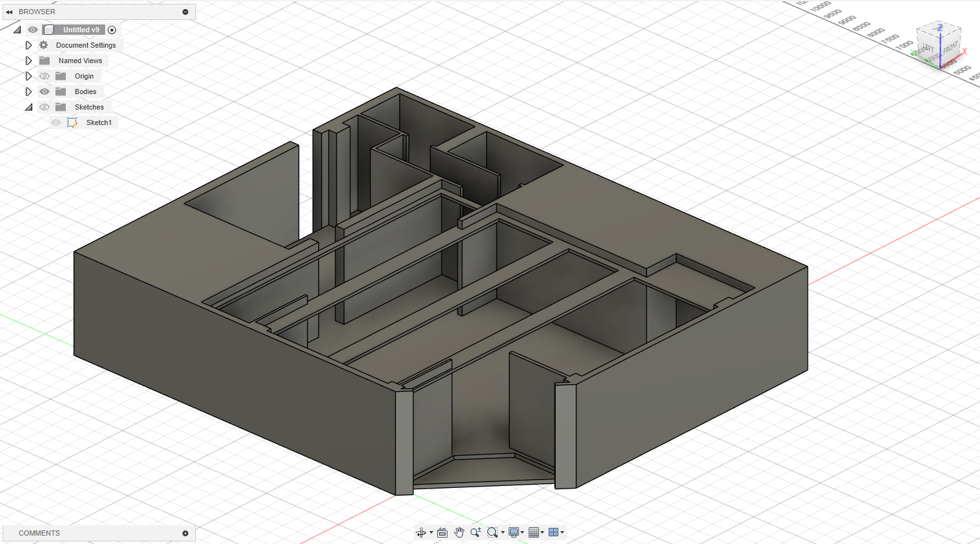
Task: Click the Origin folder icon
Action: (x=61, y=76)
